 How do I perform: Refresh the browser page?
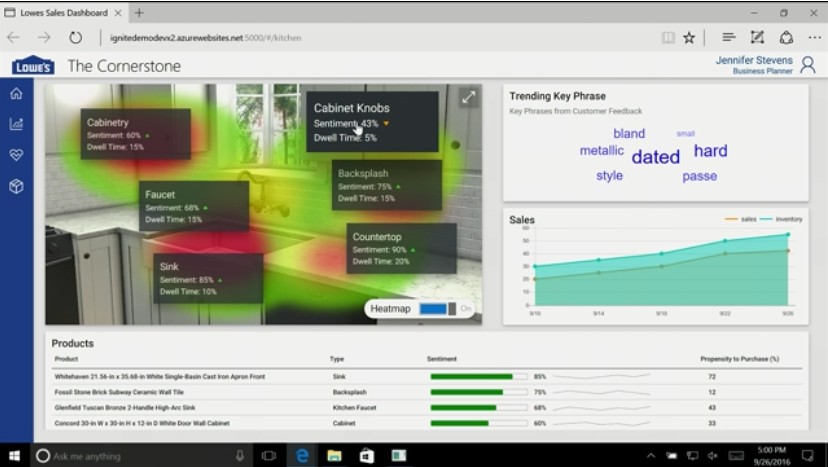[76, 38]
